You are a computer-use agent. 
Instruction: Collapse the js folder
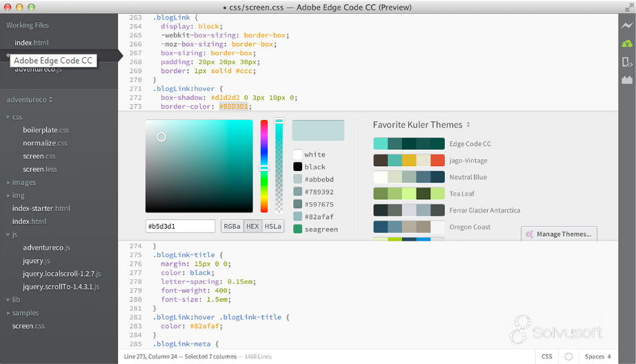pos(8,234)
